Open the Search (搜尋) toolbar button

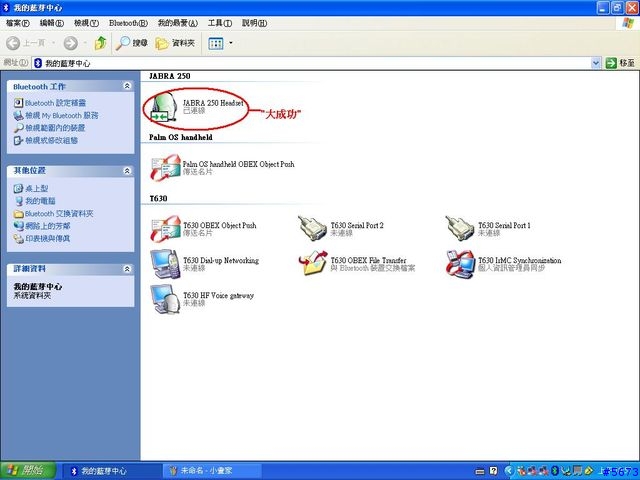131,43
